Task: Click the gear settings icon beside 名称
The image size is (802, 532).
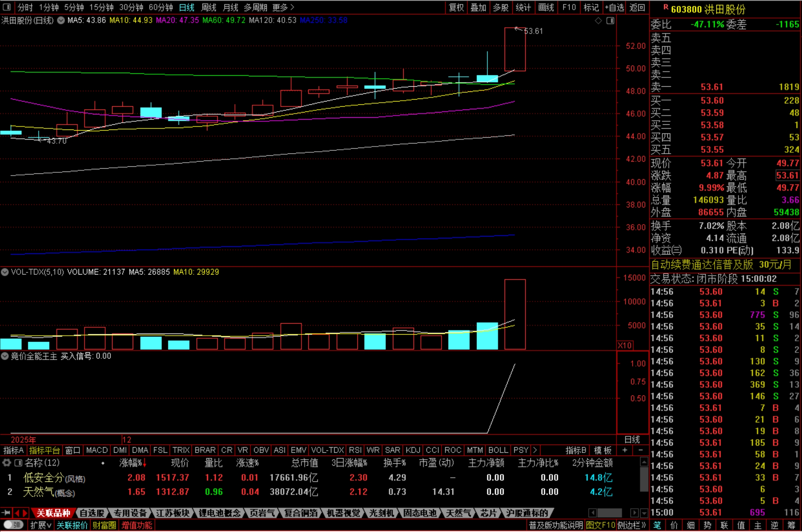Action: tap(7, 463)
